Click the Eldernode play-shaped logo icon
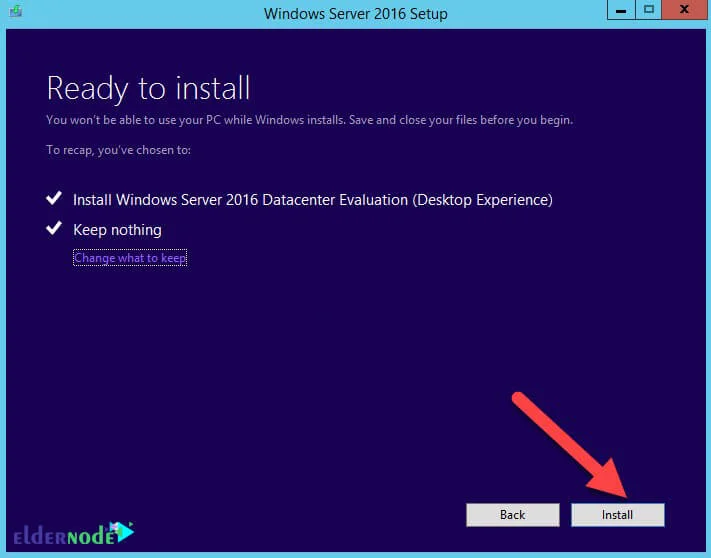711x558 pixels. (x=122, y=530)
